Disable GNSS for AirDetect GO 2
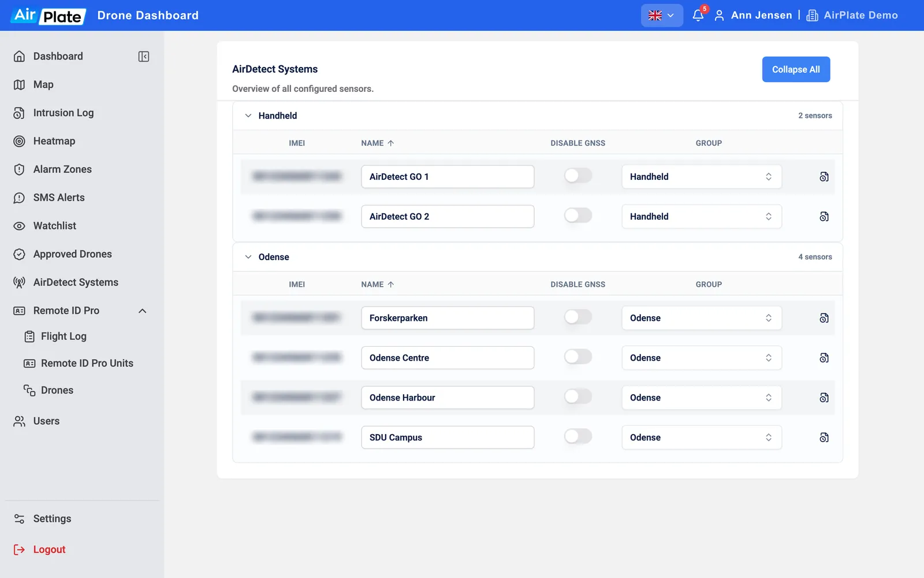 578,216
